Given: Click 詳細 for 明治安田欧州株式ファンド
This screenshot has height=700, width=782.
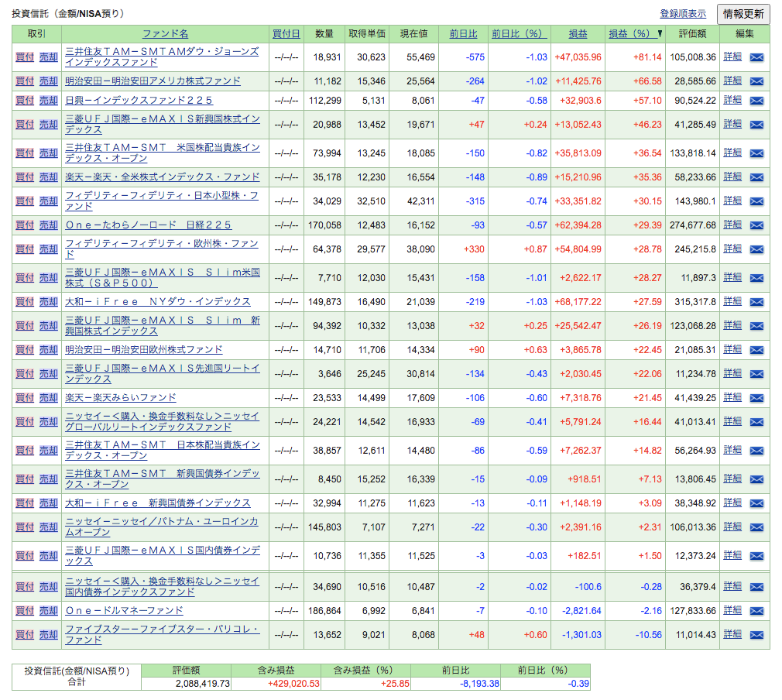Looking at the screenshot, I should coord(732,349).
